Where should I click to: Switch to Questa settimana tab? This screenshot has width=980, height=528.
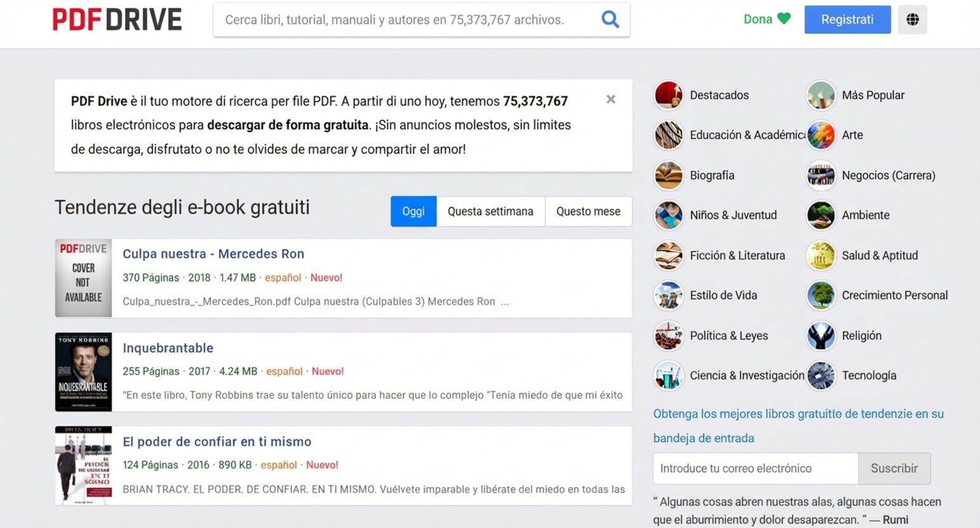tap(490, 211)
